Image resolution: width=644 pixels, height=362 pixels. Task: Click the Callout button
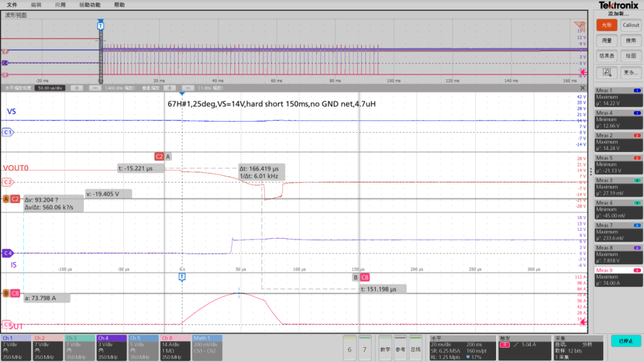(631, 25)
